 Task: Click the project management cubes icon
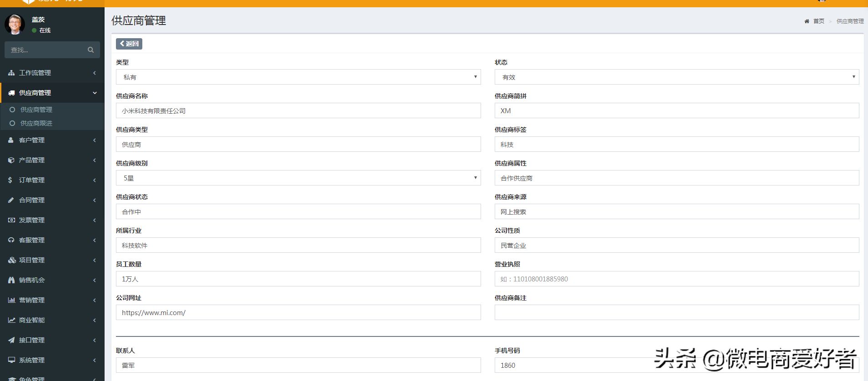(x=12, y=260)
